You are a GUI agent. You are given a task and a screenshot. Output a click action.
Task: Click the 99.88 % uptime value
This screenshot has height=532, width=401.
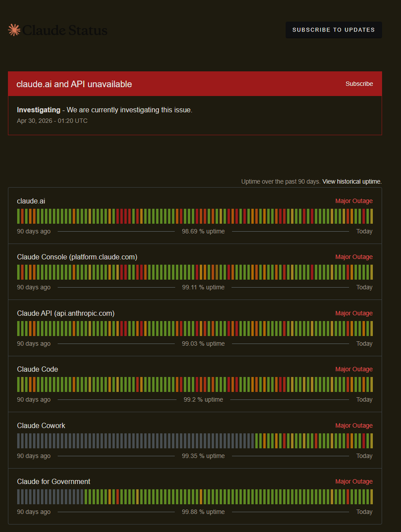pos(203,512)
